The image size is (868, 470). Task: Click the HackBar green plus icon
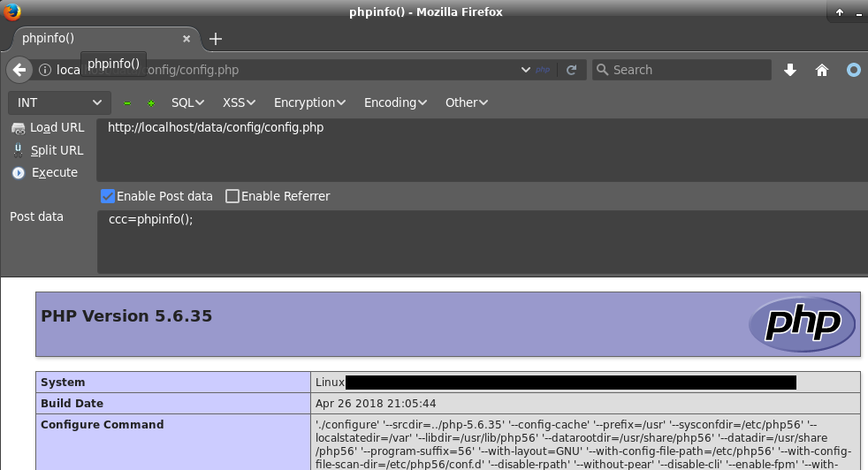pyautogui.click(x=150, y=103)
